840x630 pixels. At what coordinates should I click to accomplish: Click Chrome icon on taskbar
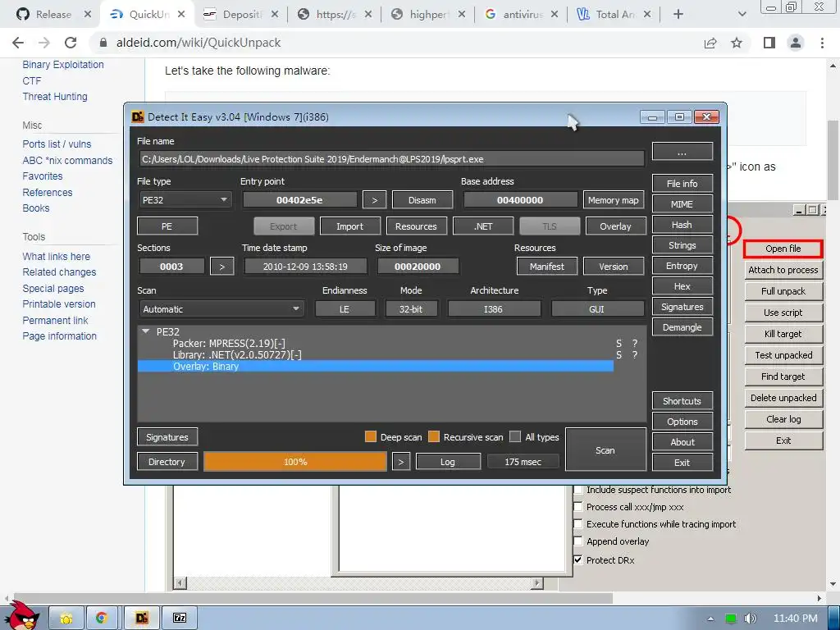tap(102, 619)
